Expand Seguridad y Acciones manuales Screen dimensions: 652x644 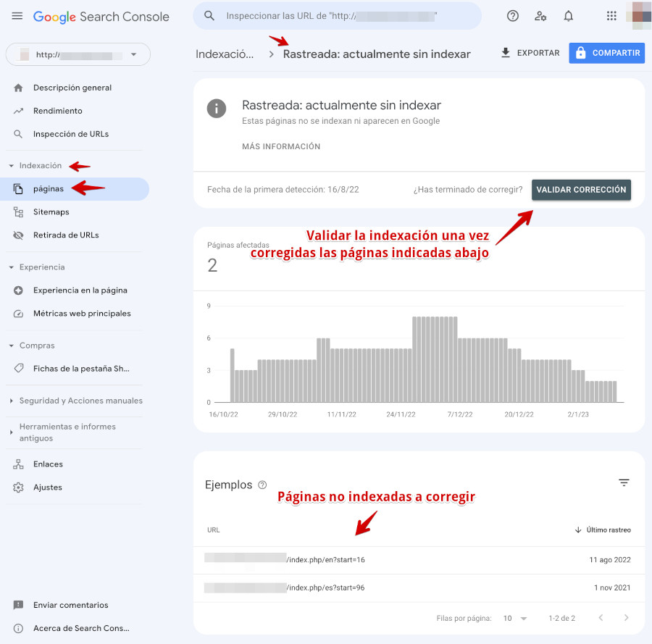click(x=11, y=401)
